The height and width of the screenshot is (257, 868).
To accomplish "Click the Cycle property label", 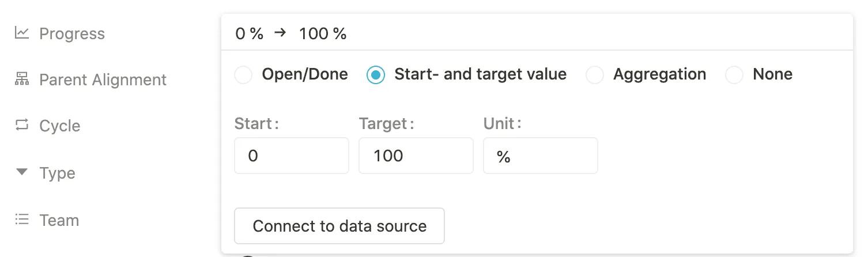I will 59,126.
